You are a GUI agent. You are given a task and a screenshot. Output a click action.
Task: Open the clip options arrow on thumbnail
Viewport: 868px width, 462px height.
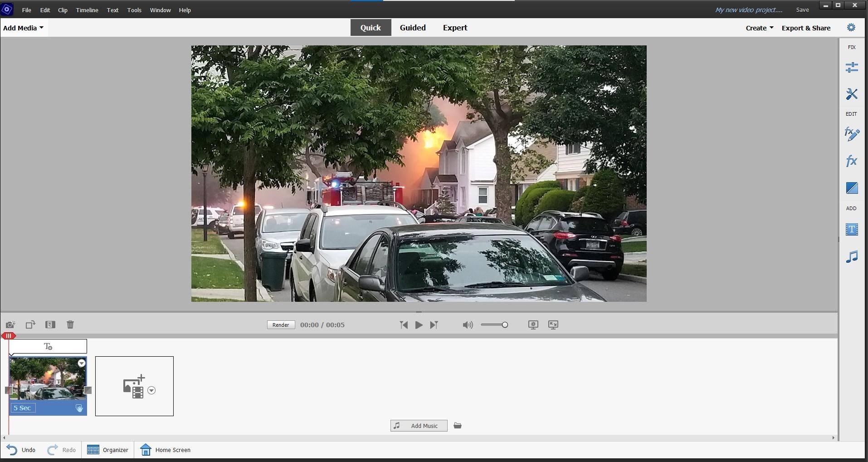click(82, 363)
